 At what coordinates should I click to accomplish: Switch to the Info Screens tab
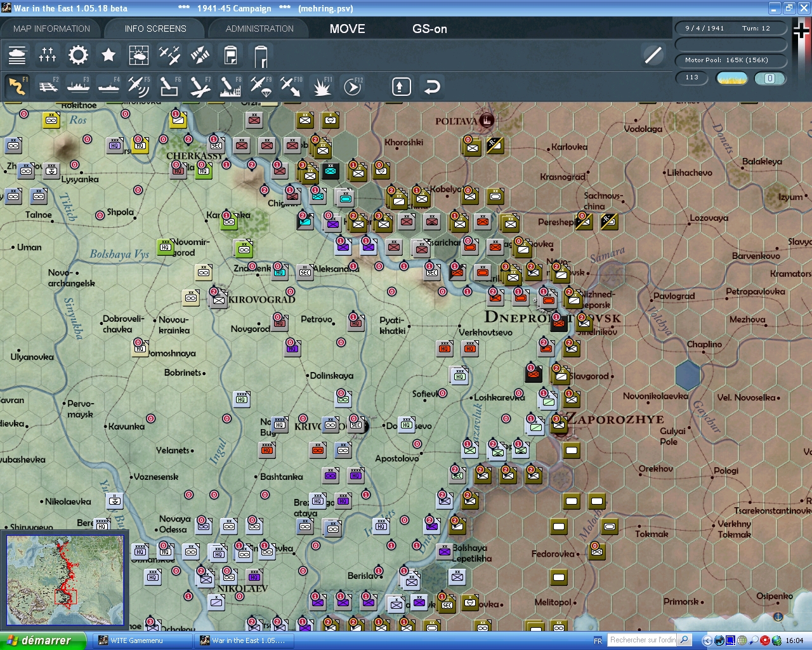(x=155, y=29)
